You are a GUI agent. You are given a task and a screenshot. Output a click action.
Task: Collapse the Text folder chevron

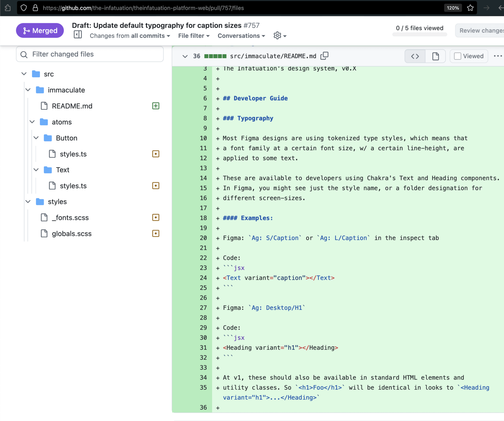coord(36,170)
